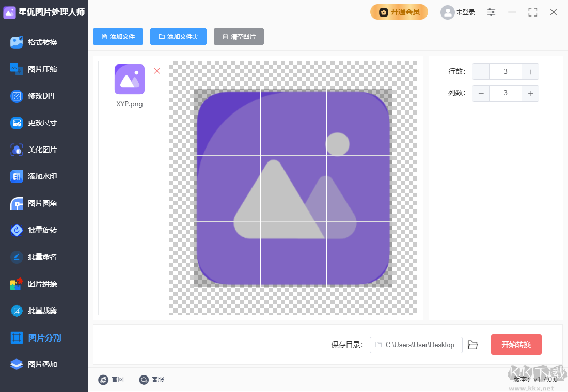Remove XYP.png with the red X
568x392 pixels.
coord(157,71)
